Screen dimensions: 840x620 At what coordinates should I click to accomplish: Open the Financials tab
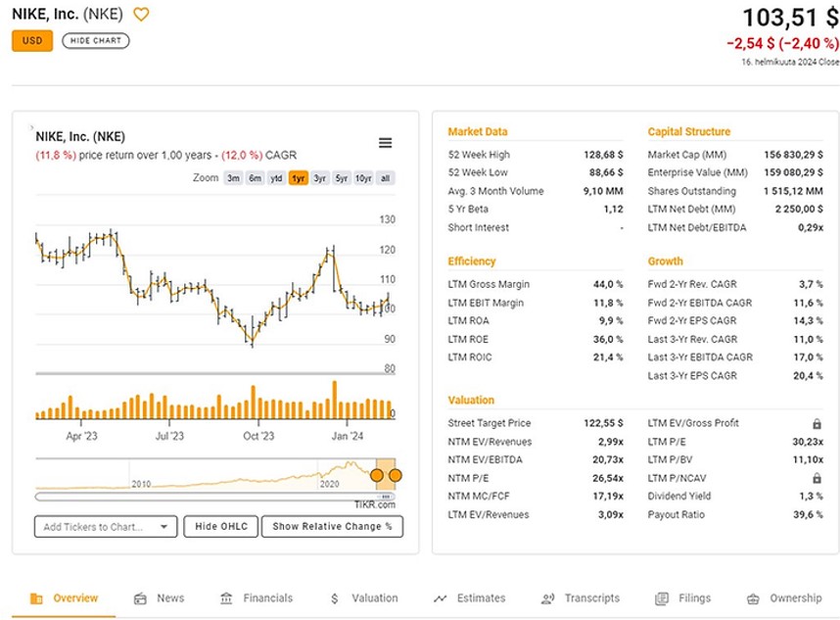257,598
